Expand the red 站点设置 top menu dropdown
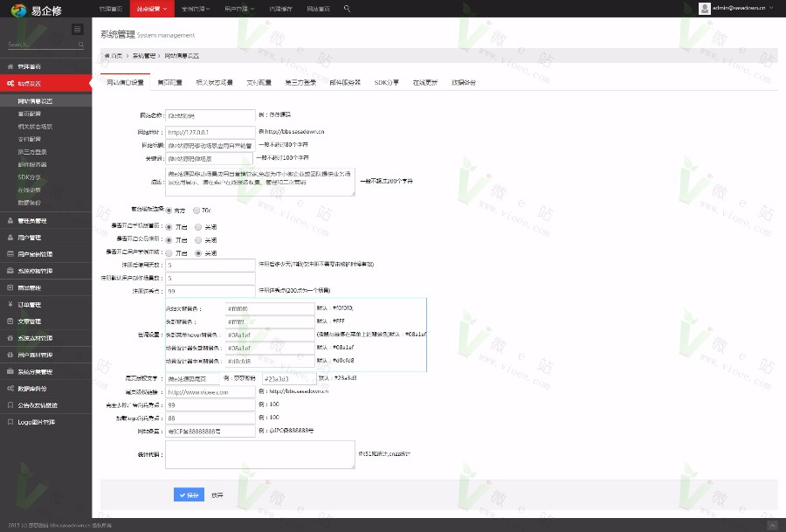 152,9
